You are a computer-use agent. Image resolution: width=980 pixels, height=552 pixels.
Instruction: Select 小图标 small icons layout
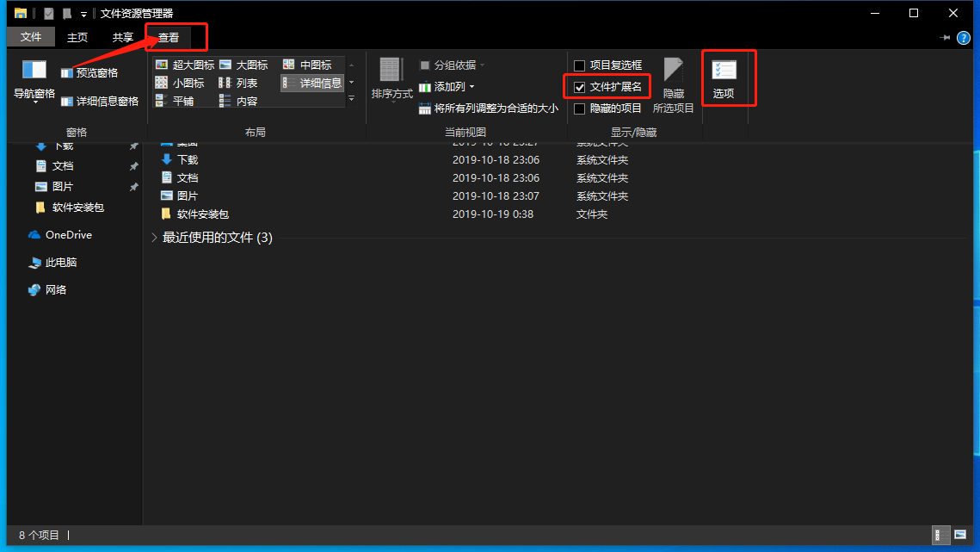point(180,84)
